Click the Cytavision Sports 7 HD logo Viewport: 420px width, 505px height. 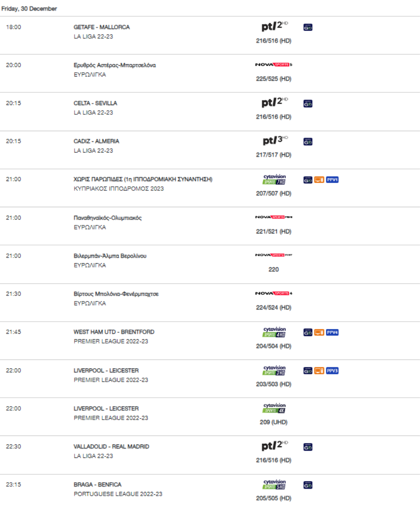pyautogui.click(x=274, y=179)
